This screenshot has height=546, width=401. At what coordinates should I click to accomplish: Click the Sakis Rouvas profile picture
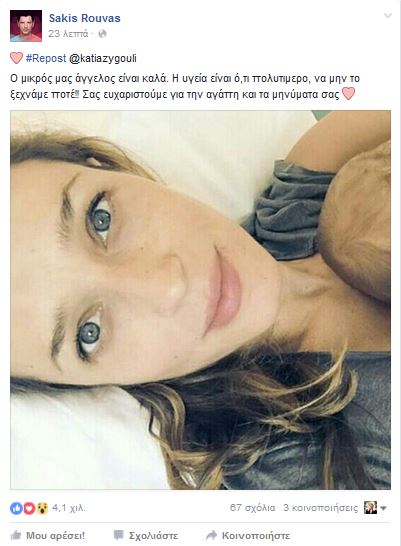tap(26, 26)
